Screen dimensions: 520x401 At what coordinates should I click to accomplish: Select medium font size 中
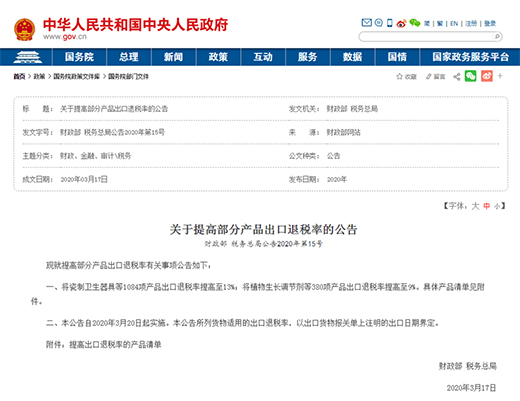tap(487, 206)
